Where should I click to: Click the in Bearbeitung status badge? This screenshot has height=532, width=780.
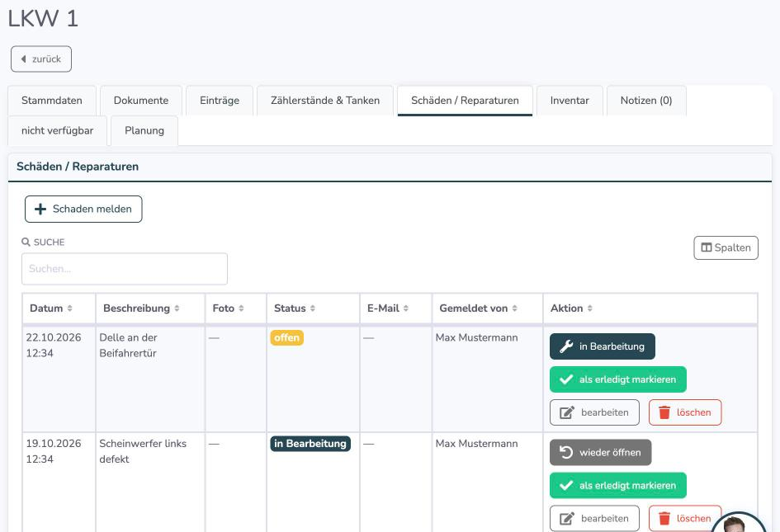pyautogui.click(x=310, y=444)
